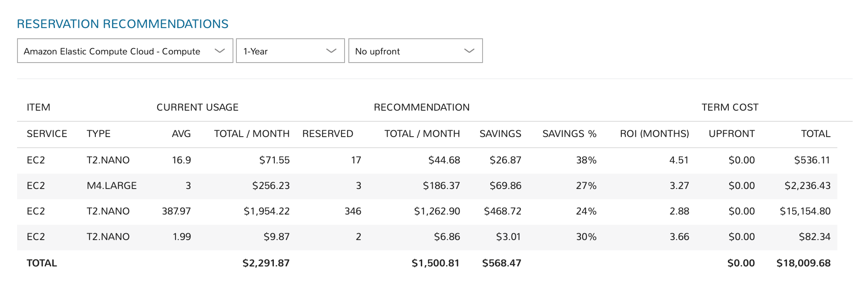868x292 pixels.
Task: Select the M4.LARGE type cell
Action: click(x=112, y=186)
